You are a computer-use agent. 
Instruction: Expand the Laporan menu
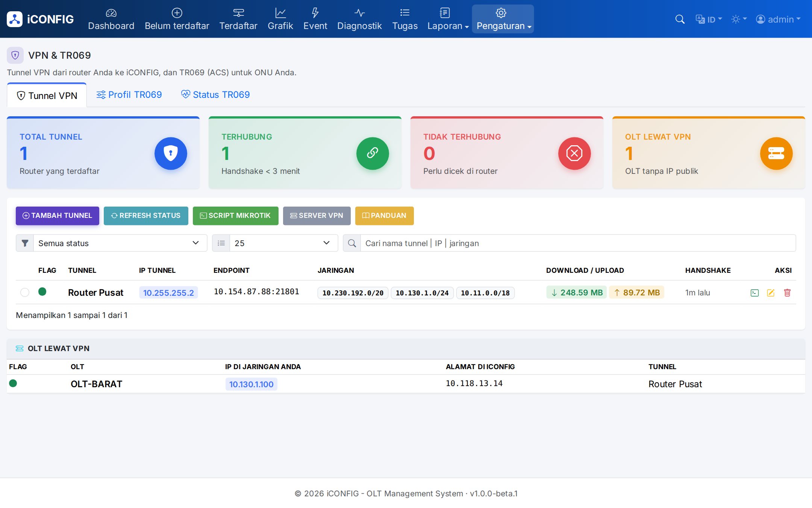[x=448, y=19]
